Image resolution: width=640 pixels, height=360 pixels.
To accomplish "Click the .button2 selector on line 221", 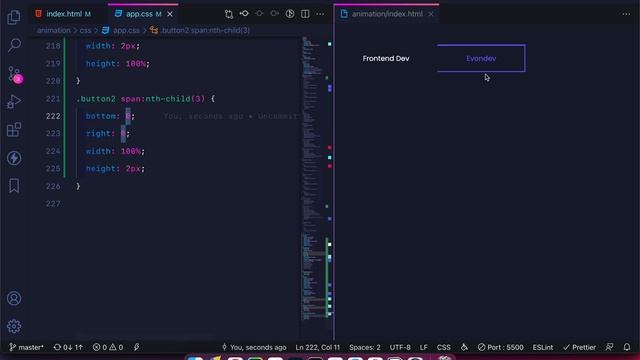I will click(96, 99).
